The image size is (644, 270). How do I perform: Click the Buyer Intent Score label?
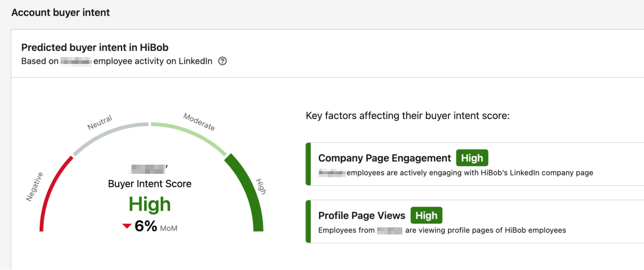pyautogui.click(x=150, y=184)
